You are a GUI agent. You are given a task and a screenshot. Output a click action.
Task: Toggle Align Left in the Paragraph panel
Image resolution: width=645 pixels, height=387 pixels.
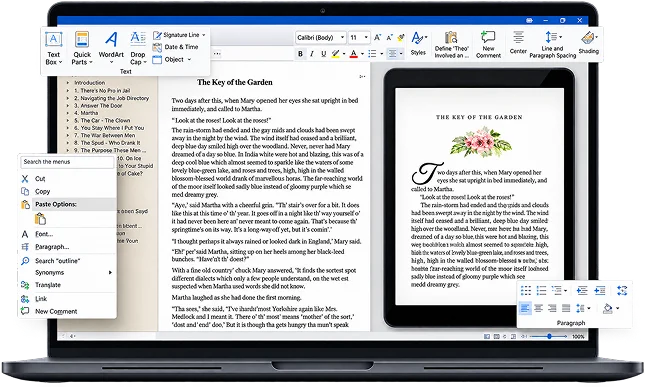(524, 308)
